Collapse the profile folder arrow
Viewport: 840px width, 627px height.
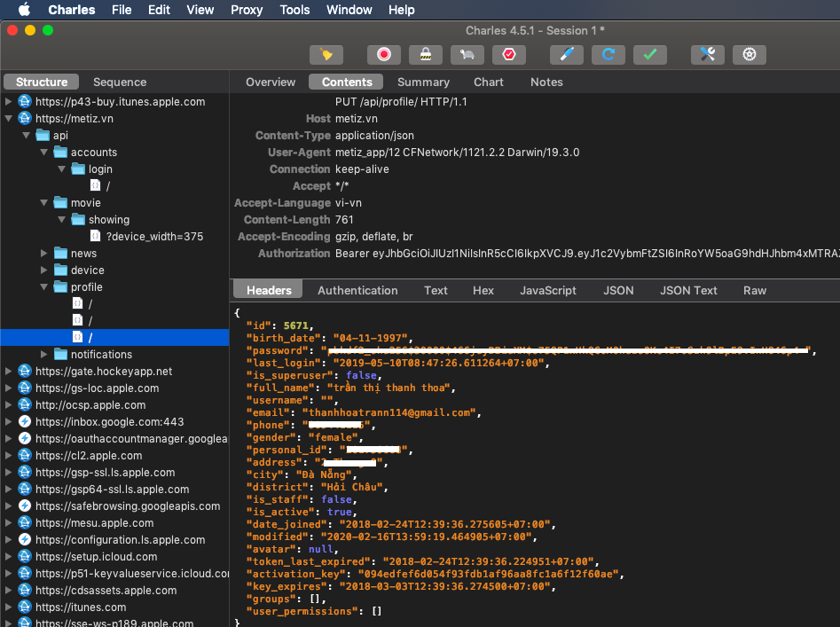[44, 287]
